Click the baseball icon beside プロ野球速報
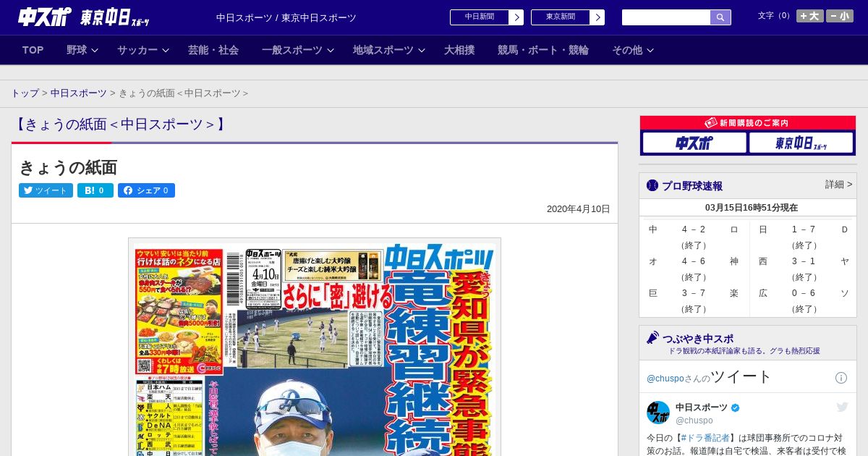 point(652,185)
